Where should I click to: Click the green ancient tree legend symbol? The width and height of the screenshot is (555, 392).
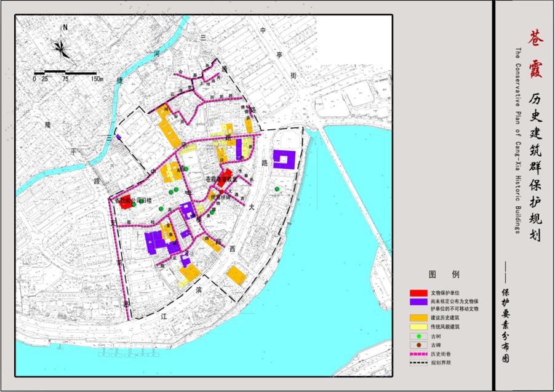pos(420,336)
